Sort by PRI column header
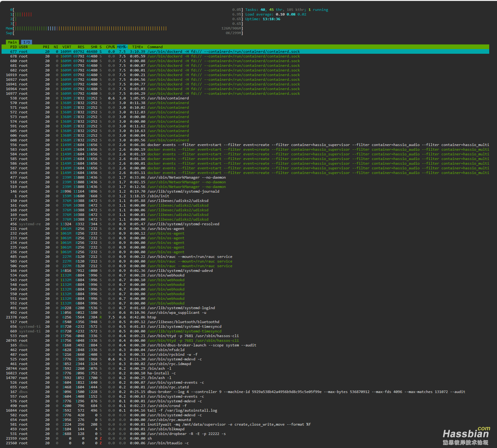This screenshot has width=497, height=448. pyautogui.click(x=46, y=47)
